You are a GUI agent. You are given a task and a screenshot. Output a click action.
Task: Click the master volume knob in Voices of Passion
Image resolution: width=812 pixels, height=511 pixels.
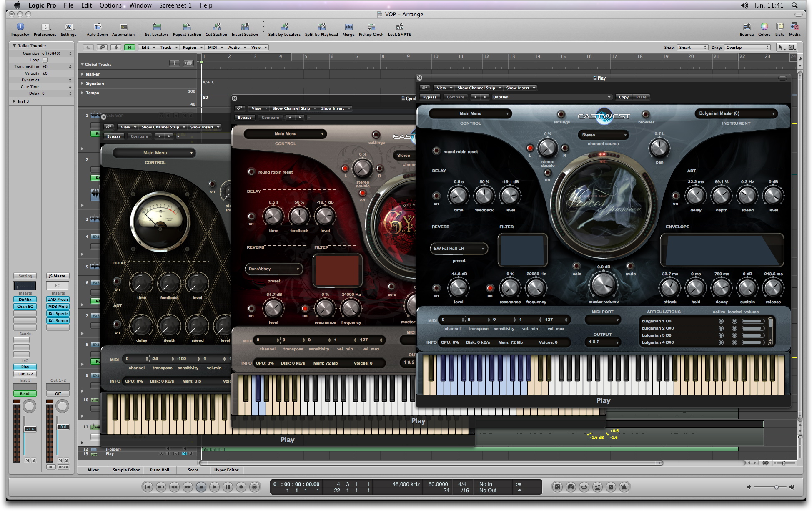pyautogui.click(x=603, y=284)
